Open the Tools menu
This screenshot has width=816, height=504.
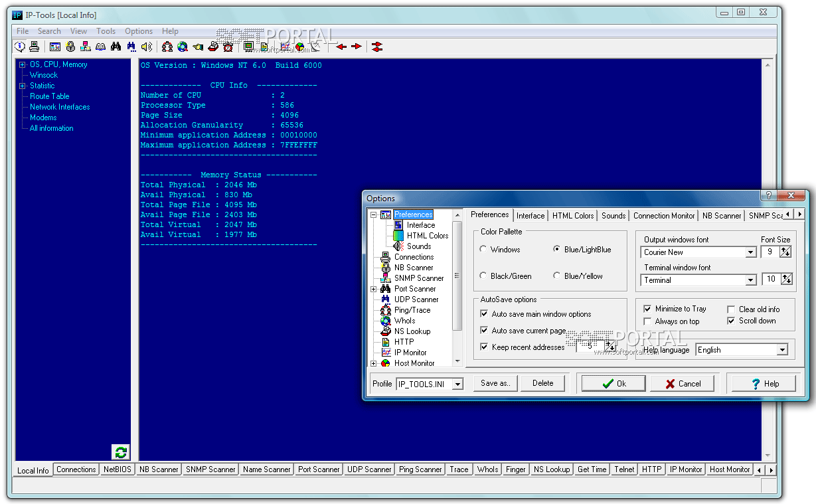click(106, 31)
